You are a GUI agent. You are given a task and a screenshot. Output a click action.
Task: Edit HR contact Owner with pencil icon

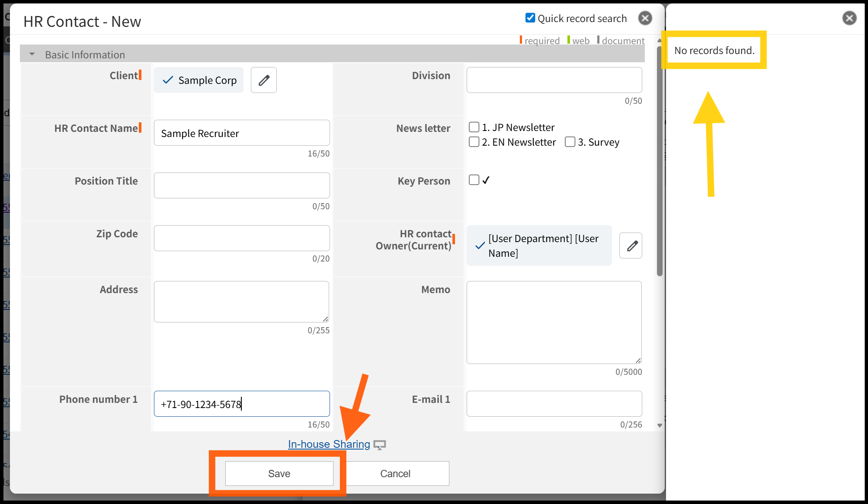(631, 246)
